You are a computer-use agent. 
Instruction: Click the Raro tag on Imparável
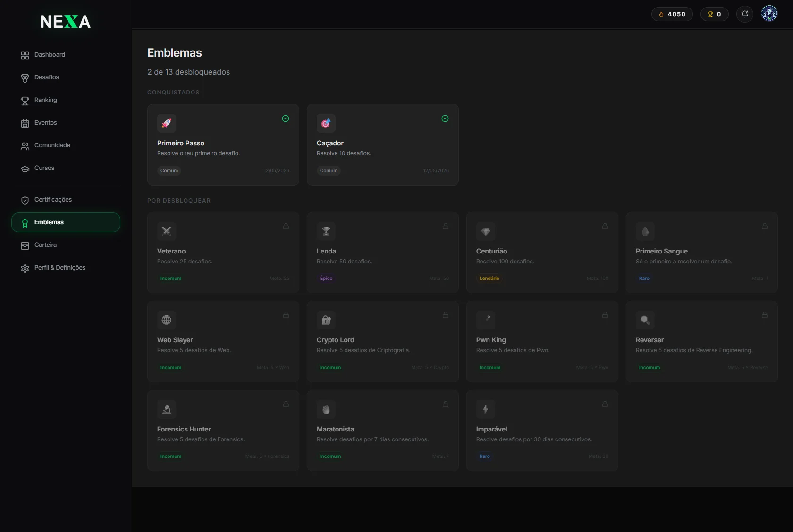485,456
